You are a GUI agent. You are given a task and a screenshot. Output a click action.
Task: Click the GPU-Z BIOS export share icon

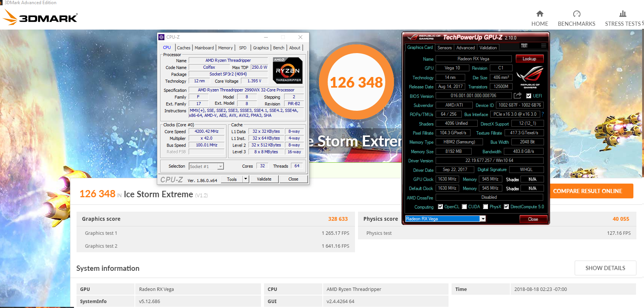point(518,95)
